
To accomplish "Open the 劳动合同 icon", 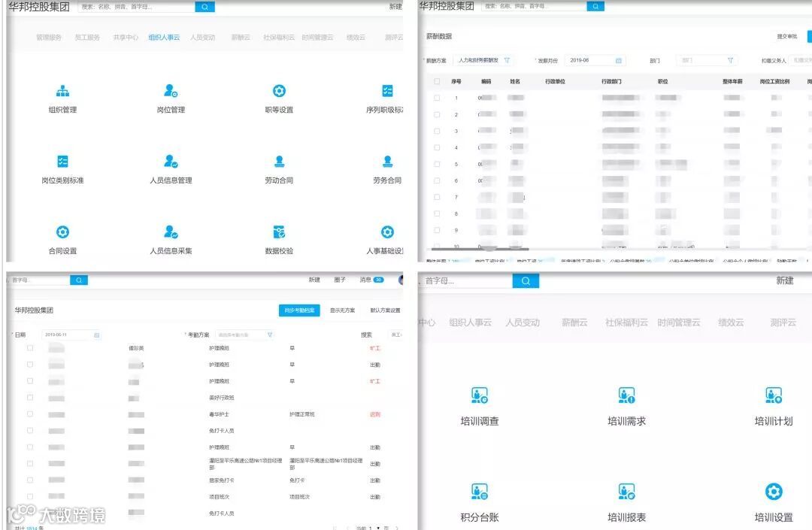I will coord(279,162).
